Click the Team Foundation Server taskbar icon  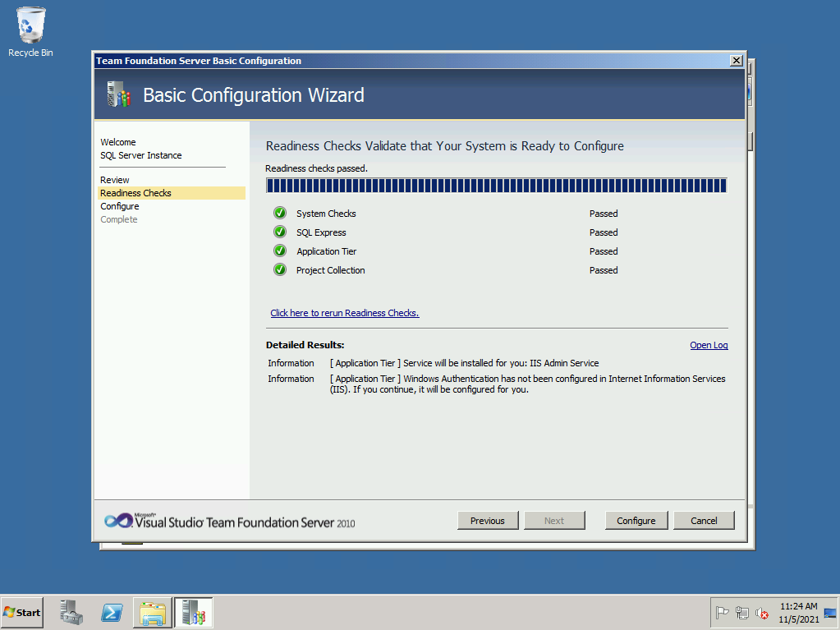tap(193, 613)
